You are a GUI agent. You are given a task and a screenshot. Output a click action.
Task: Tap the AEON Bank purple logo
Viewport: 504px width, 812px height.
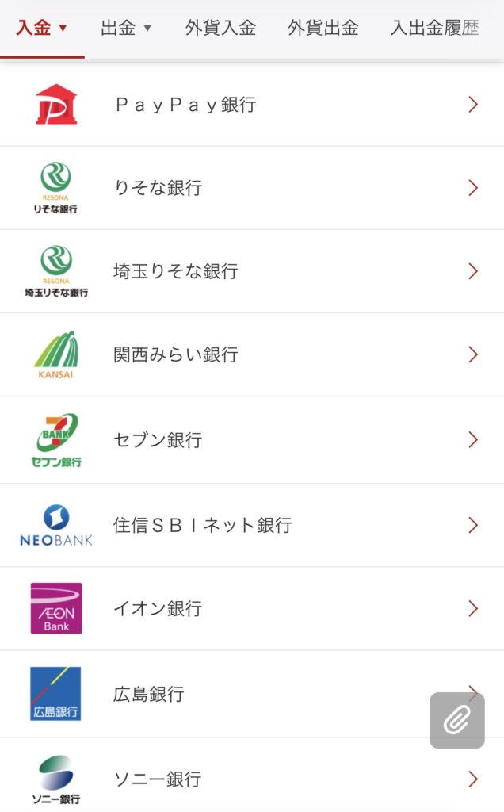[x=56, y=608]
